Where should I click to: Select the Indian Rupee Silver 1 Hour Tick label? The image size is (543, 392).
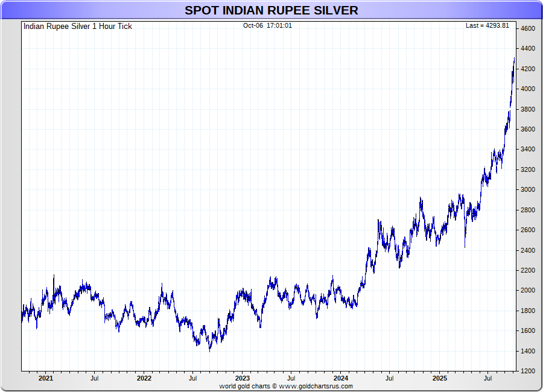click(78, 27)
